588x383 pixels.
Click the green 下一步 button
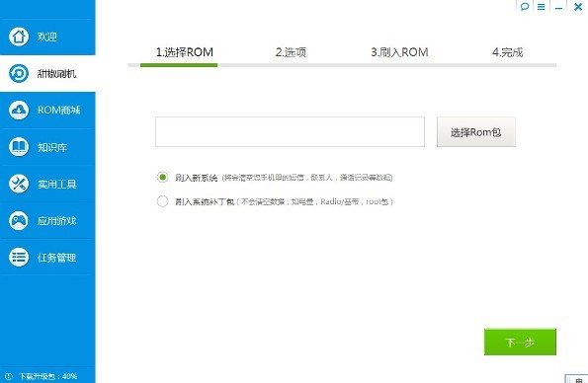coord(520,342)
